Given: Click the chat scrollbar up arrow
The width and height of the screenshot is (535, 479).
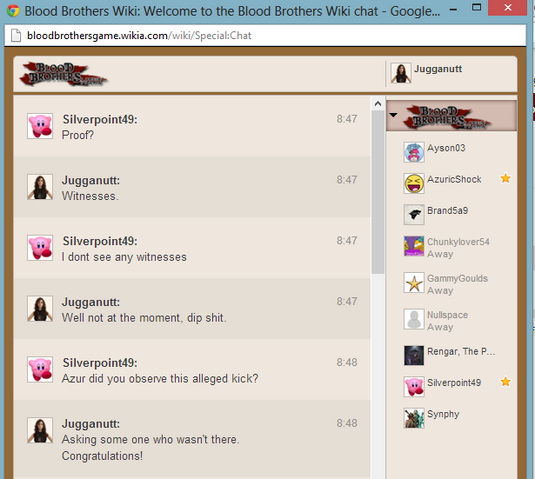Looking at the screenshot, I should [378, 103].
